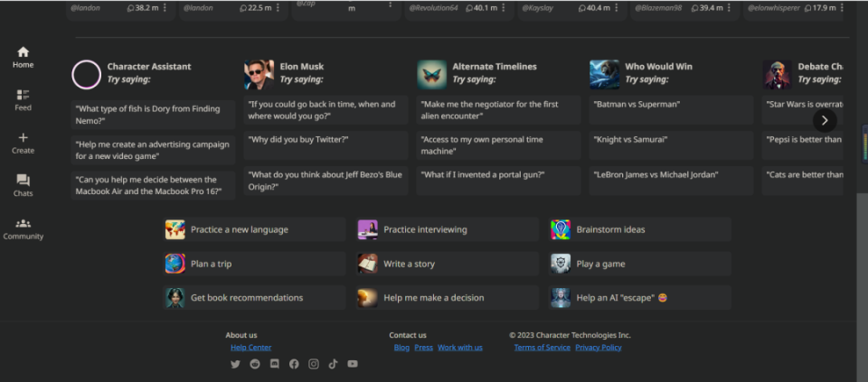
Task: Open the TikTok icon in footer
Action: click(333, 364)
